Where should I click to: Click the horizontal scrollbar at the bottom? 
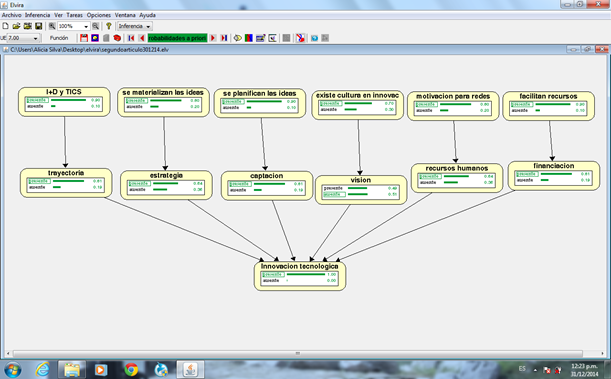coord(298,354)
